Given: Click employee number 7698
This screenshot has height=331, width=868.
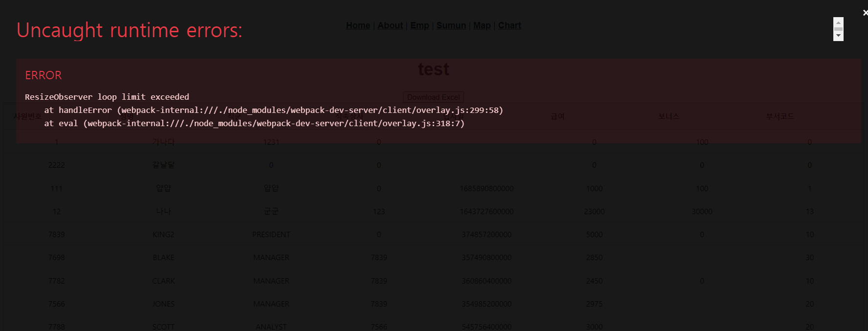Looking at the screenshot, I should (x=57, y=258).
